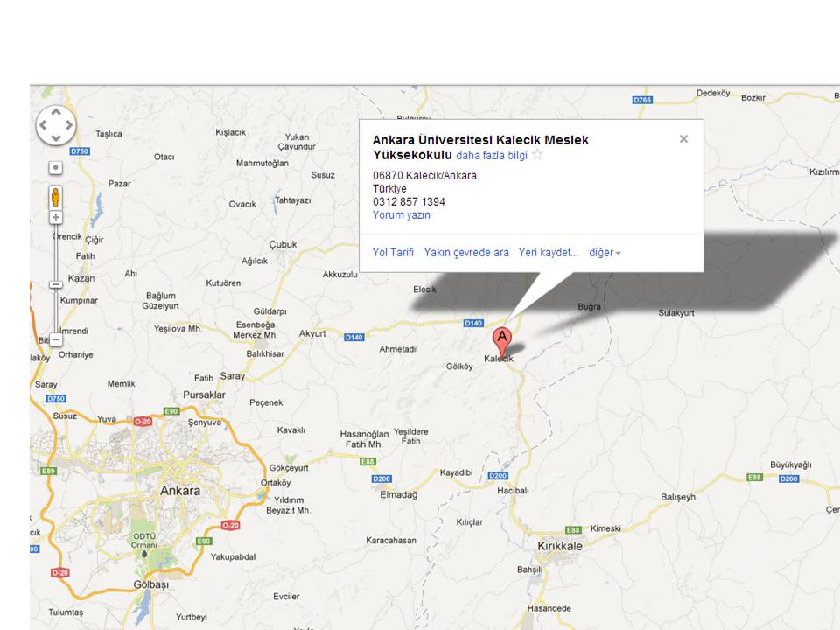Click the 'Gölköy' map label
The image size is (840, 630).
(x=459, y=367)
